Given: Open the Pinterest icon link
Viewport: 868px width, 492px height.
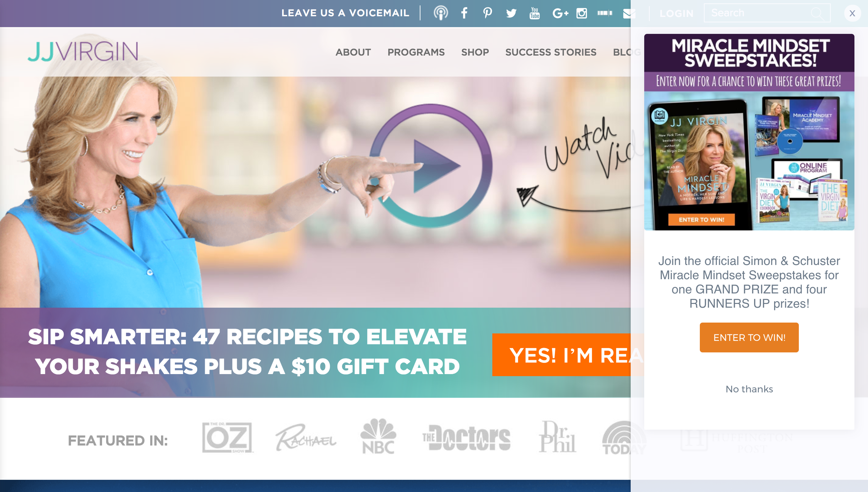Looking at the screenshot, I should (x=488, y=13).
